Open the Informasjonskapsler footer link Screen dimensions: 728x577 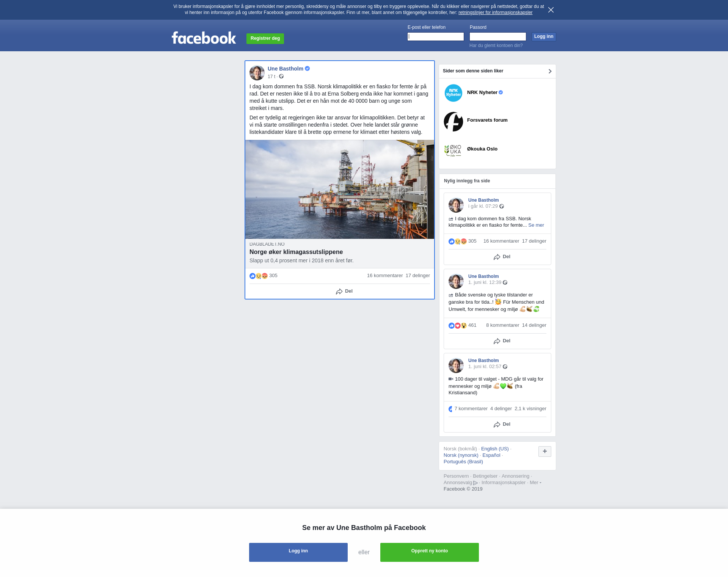504,483
